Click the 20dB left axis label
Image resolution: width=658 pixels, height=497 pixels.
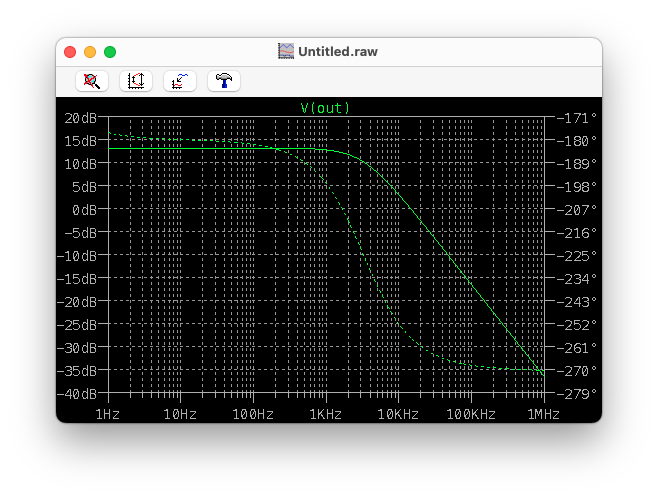click(x=81, y=118)
